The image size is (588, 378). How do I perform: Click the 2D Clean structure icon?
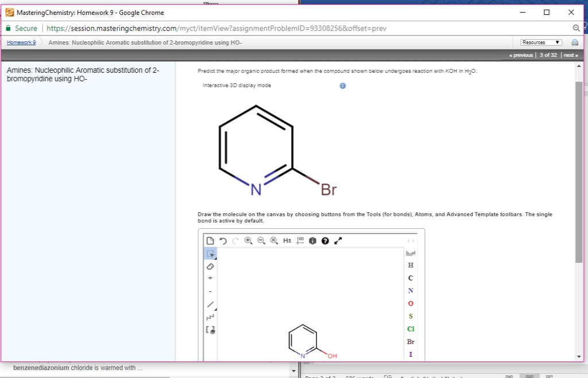pos(300,240)
